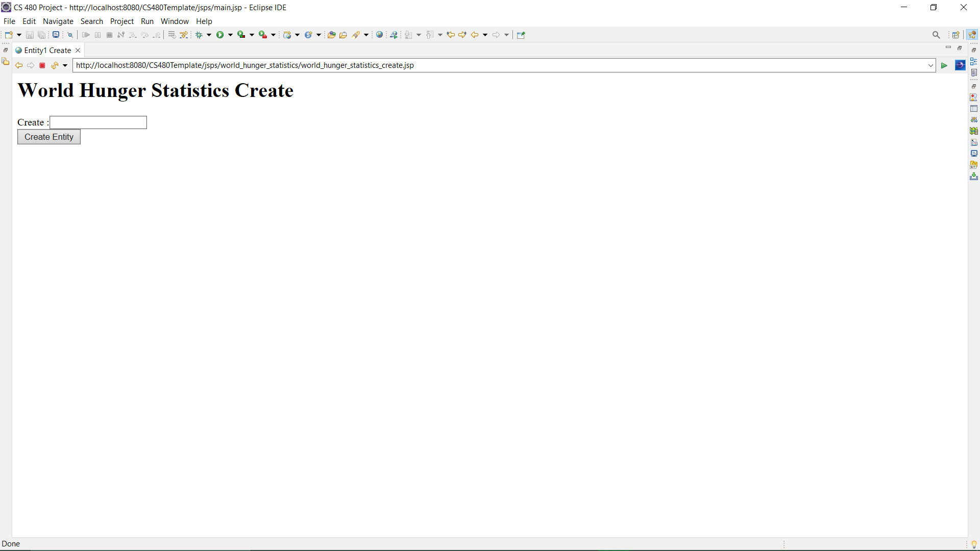980x551 pixels.
Task: Select the Coverage launch icon
Action: click(x=242, y=35)
